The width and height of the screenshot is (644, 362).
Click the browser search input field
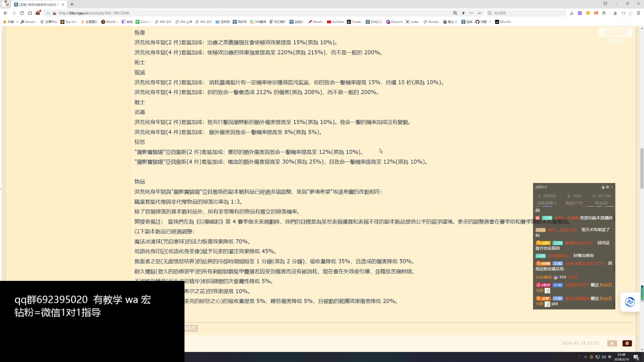527,13
